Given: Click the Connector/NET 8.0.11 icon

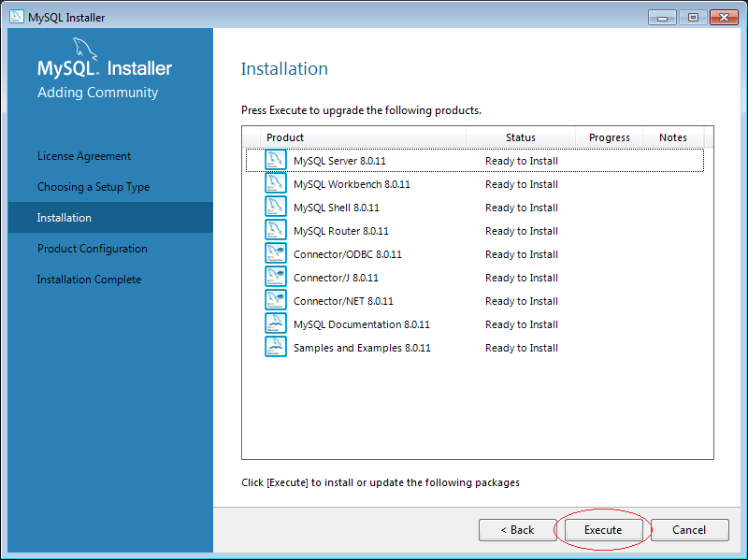Looking at the screenshot, I should [275, 301].
